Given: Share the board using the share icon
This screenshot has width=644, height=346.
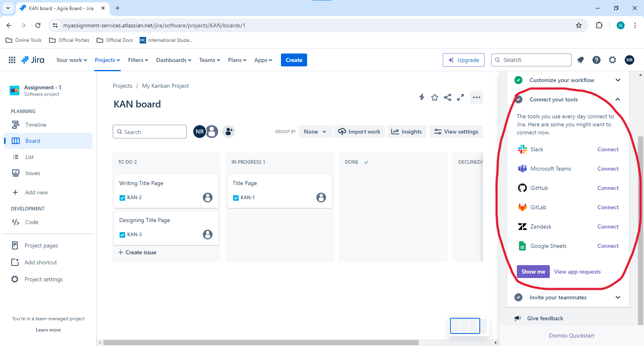Looking at the screenshot, I should pyautogui.click(x=448, y=97).
